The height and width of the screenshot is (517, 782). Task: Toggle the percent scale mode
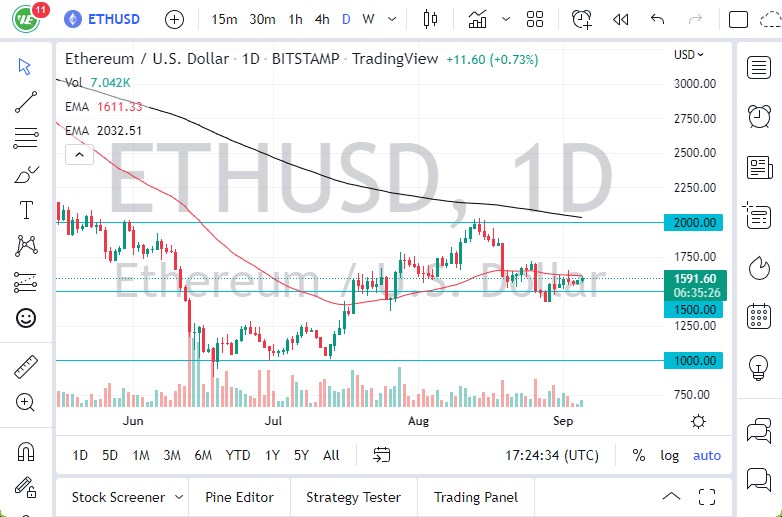tap(639, 455)
